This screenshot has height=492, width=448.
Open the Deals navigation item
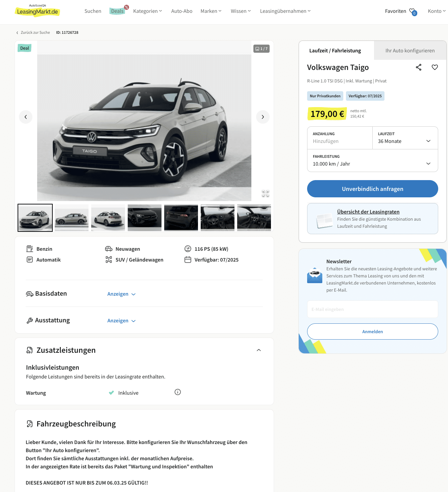pyautogui.click(x=118, y=11)
